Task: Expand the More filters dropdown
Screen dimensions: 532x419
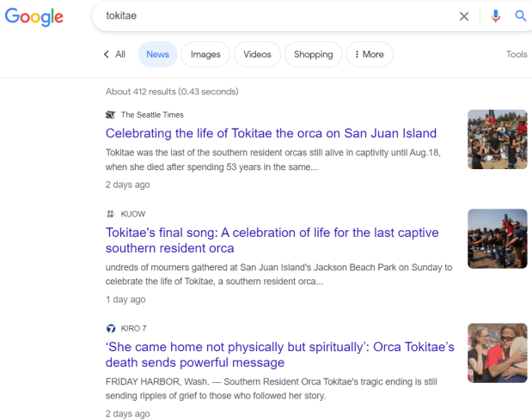Action: click(x=369, y=54)
